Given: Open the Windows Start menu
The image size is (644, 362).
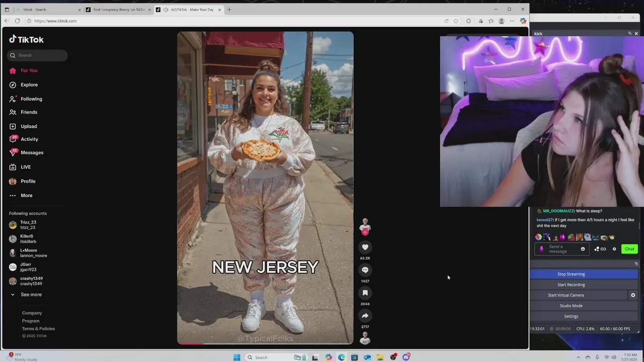Looking at the screenshot, I should point(236,357).
